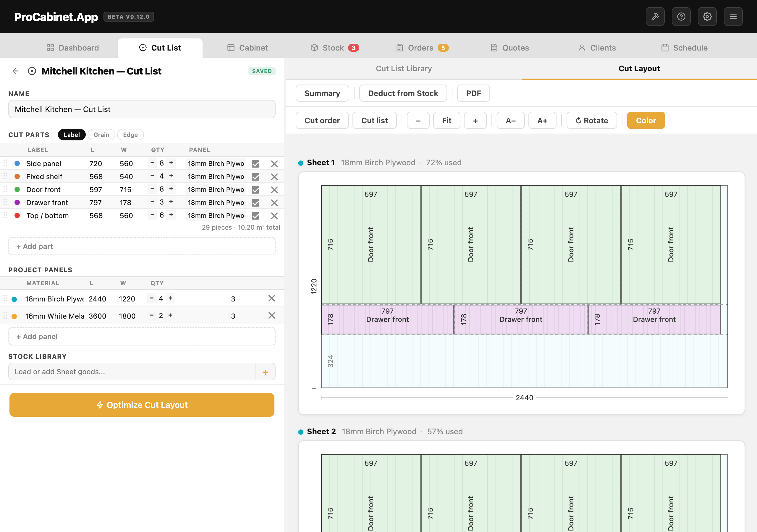This screenshot has width=757, height=532.
Task: Decrease 18mm Birch Plywood panel quantity
Action: pos(151,298)
